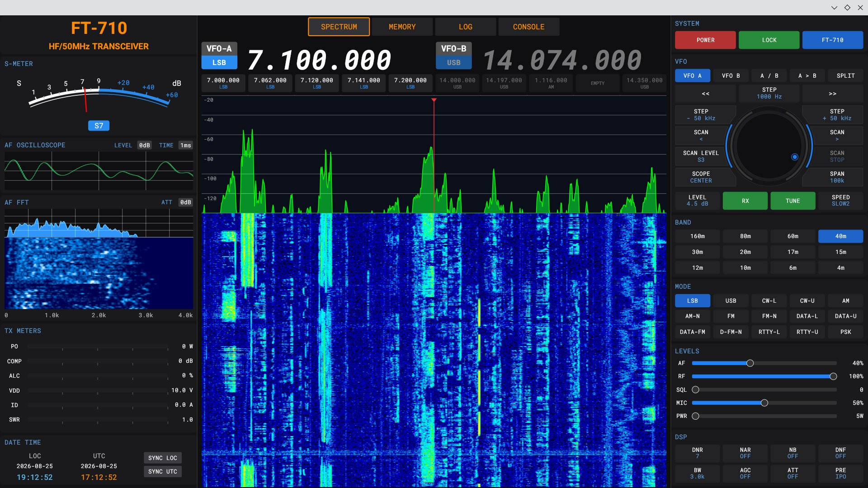Screen dimensions: 868x488
Task: Change oscilloscope TIME 1ms value
Action: 186,145
